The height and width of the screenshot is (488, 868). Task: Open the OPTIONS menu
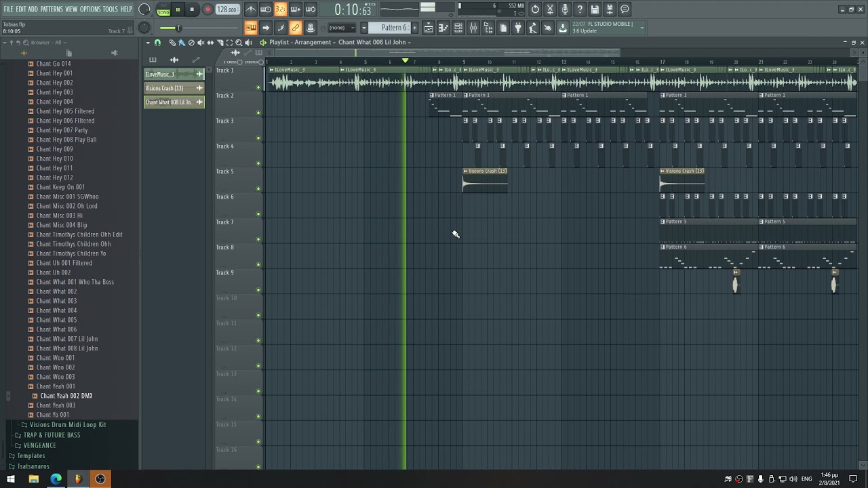(90, 9)
